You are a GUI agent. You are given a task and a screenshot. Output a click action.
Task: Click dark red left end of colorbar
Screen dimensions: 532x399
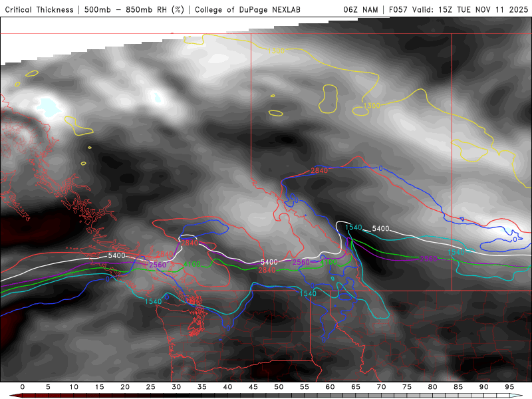(15, 396)
